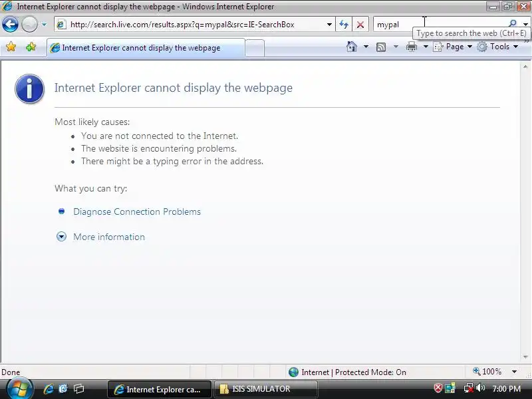Select the 'Internet Explorer cannot display' tab
Image resolution: width=532 pixels, height=399 pixels.
pos(146,48)
